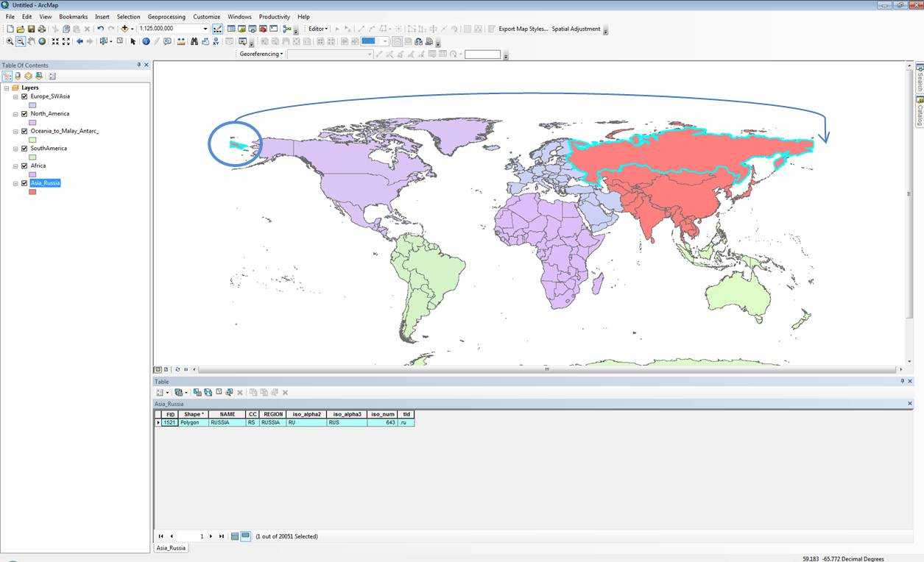Viewport: 924px width, 562px height.
Task: Click Export Map Styles... button
Action: tap(523, 29)
